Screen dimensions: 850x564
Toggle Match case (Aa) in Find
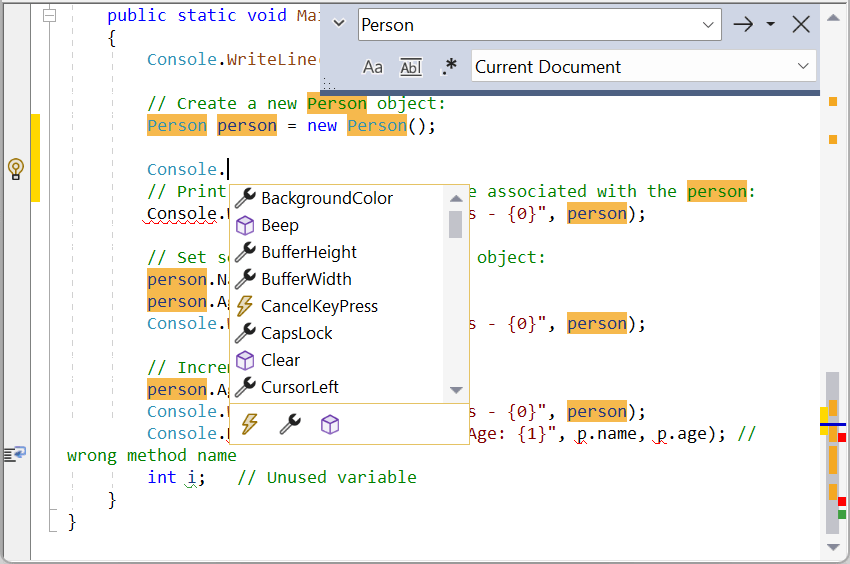pyautogui.click(x=372, y=67)
